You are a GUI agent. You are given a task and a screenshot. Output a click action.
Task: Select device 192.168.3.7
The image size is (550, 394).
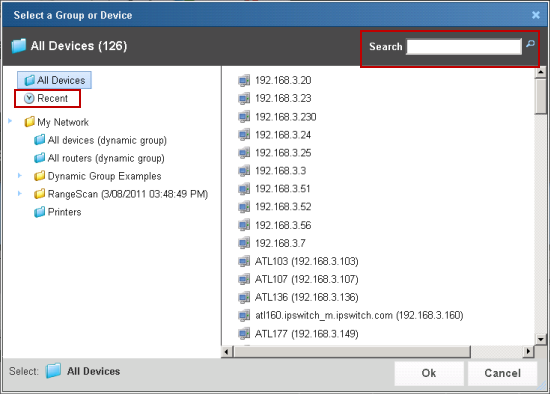(280, 243)
